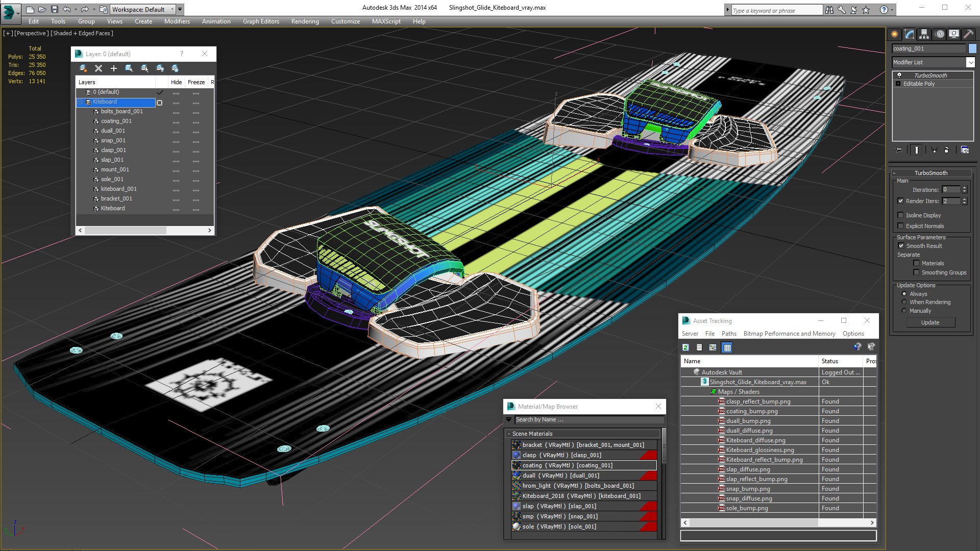Enable Separate by Materials checkbox

click(x=916, y=263)
